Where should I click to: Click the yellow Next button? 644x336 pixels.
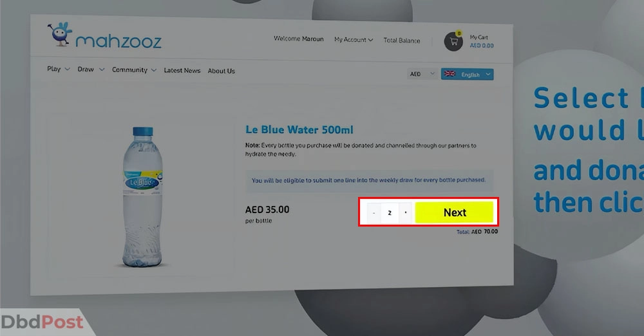[x=454, y=212]
